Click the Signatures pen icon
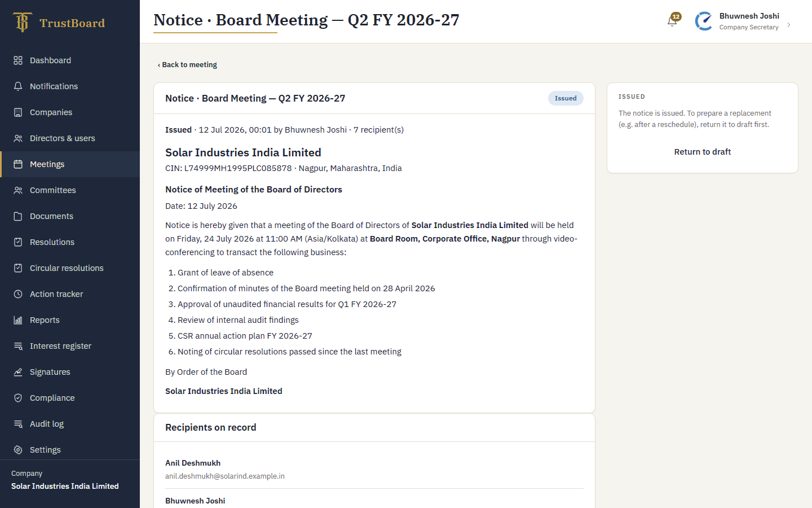Image resolution: width=812 pixels, height=508 pixels. (18, 372)
